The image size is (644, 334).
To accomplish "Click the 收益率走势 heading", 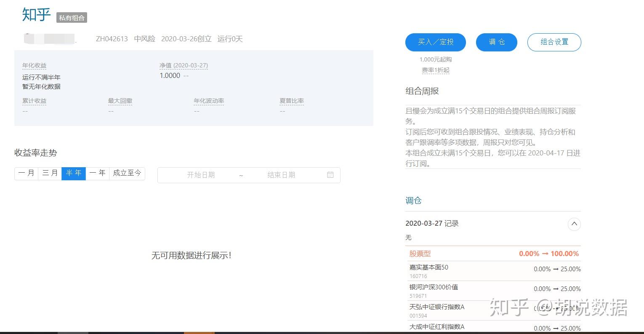I will click(x=36, y=153).
